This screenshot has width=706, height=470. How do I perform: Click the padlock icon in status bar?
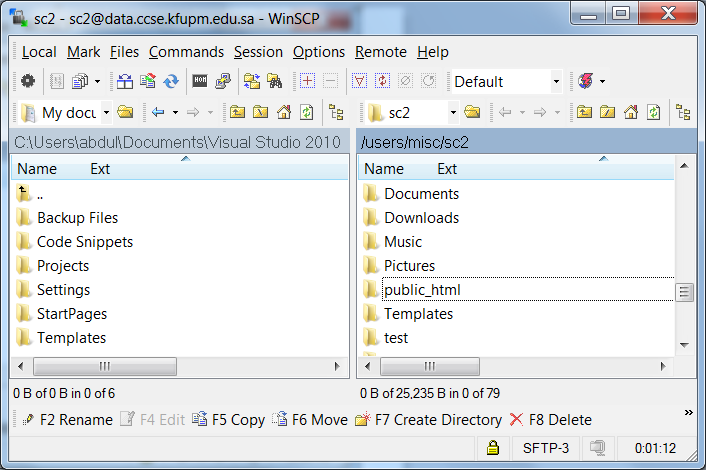(x=493, y=448)
